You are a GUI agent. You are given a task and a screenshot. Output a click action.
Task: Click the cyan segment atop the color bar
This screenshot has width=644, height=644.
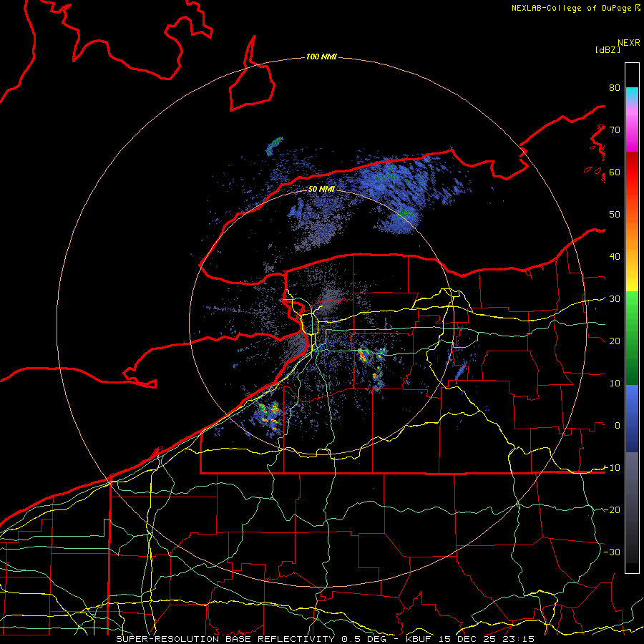pos(632,94)
